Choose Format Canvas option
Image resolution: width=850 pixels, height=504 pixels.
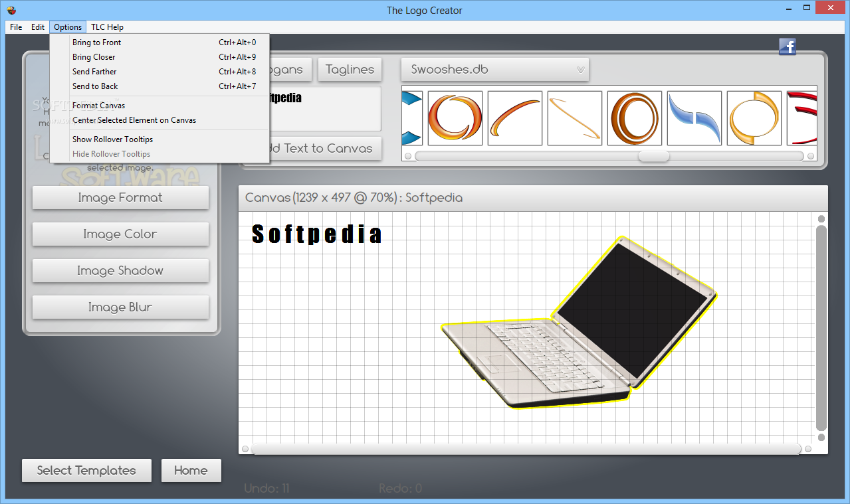[159, 106]
